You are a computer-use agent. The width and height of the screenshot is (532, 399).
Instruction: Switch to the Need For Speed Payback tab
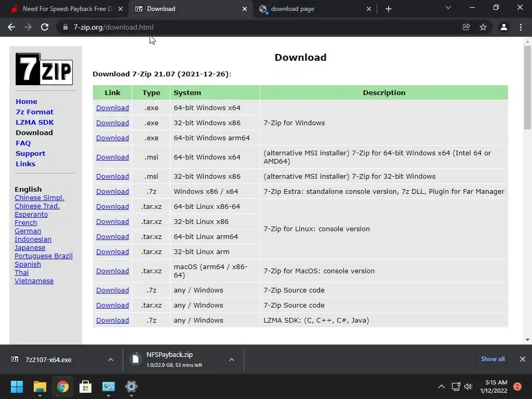point(67,9)
